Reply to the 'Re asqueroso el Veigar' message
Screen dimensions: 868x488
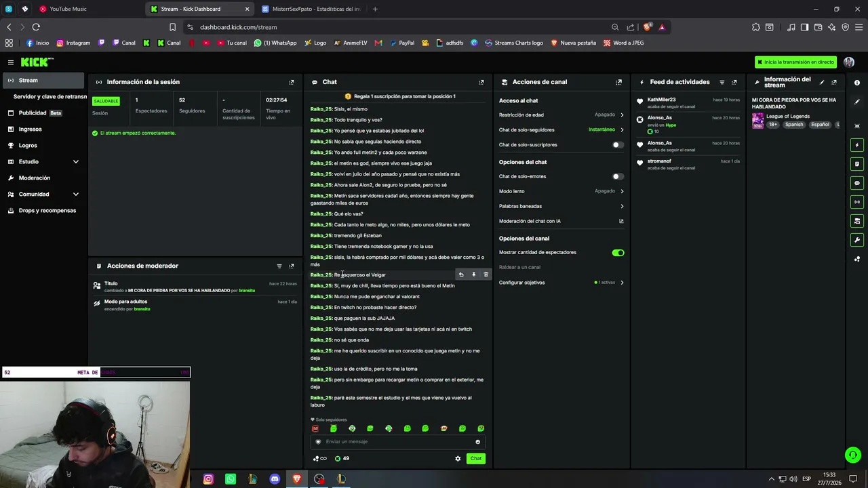click(x=461, y=274)
